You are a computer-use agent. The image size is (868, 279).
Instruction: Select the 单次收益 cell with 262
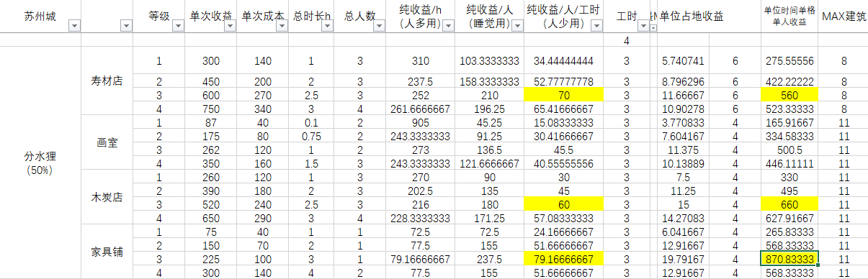click(210, 150)
